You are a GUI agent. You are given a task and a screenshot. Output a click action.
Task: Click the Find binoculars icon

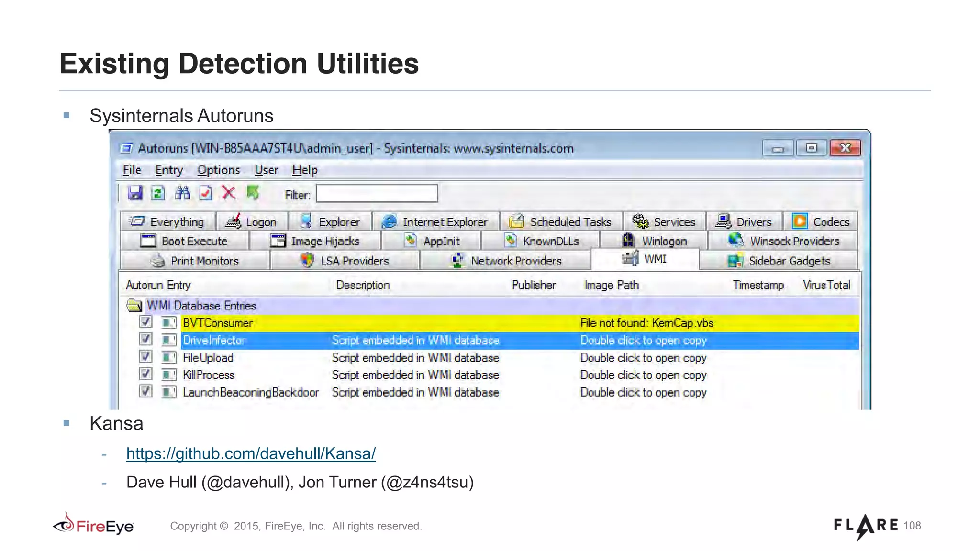point(182,193)
